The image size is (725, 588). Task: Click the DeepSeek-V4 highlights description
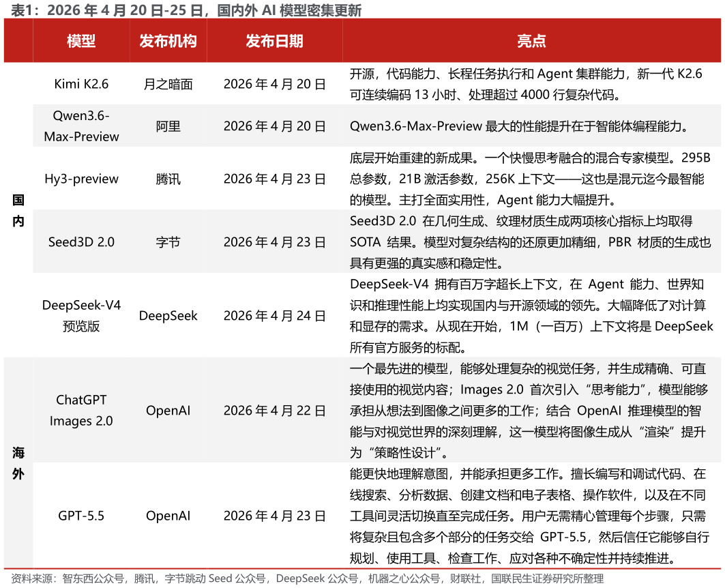pyautogui.click(x=531, y=315)
